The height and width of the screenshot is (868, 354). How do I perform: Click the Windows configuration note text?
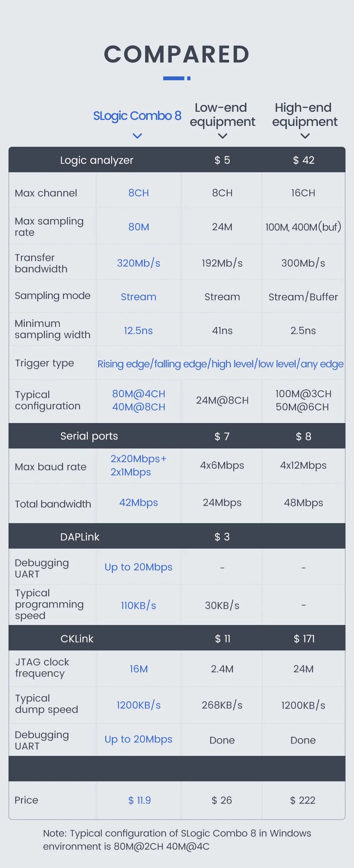(177, 840)
